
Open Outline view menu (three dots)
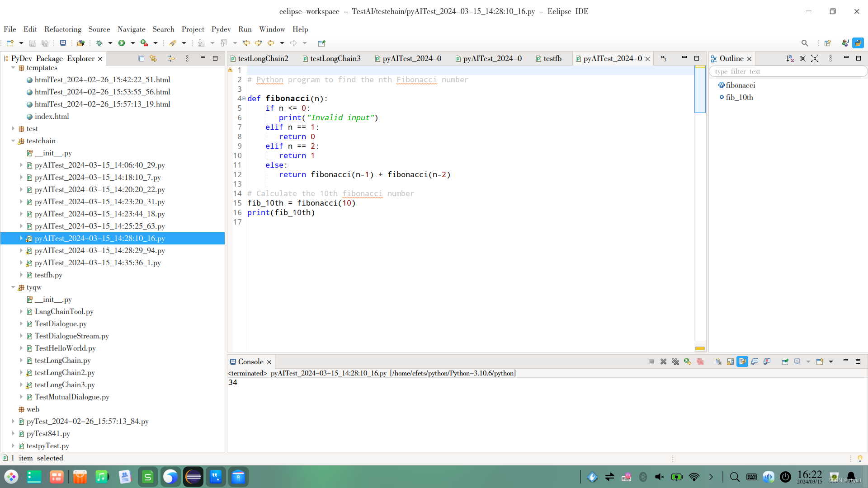(830, 58)
